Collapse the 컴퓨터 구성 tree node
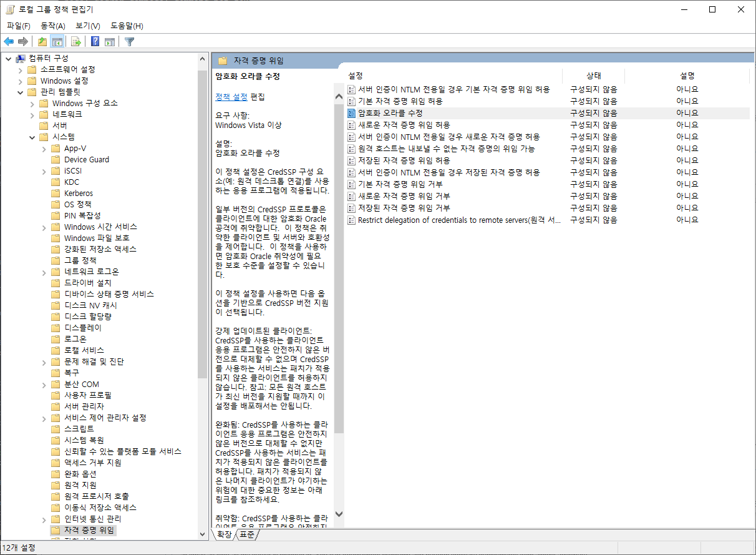This screenshot has height=555, width=756. (x=9, y=58)
